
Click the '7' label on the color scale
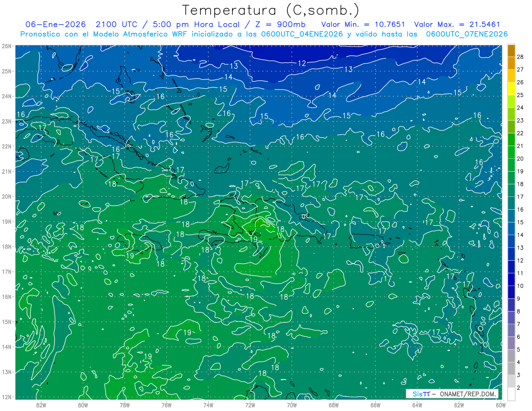click(x=519, y=324)
